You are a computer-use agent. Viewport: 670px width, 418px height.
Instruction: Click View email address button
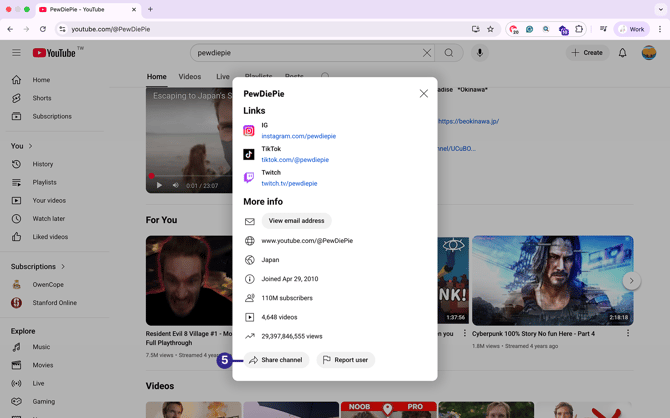coord(296,221)
